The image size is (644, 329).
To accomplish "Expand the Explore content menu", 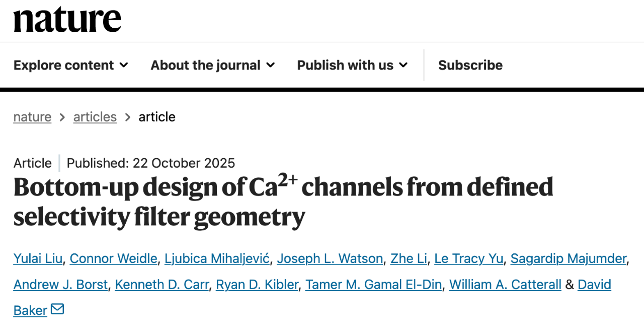I will (x=71, y=65).
